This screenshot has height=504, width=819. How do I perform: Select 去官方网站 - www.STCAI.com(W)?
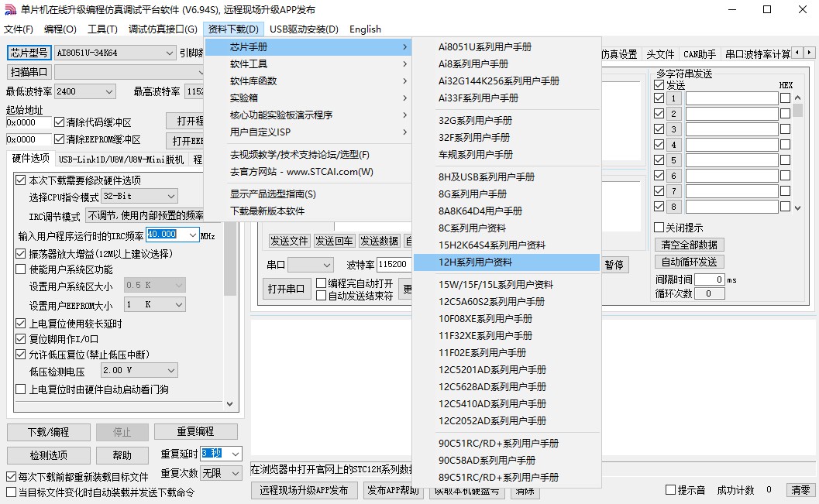[x=308, y=172]
